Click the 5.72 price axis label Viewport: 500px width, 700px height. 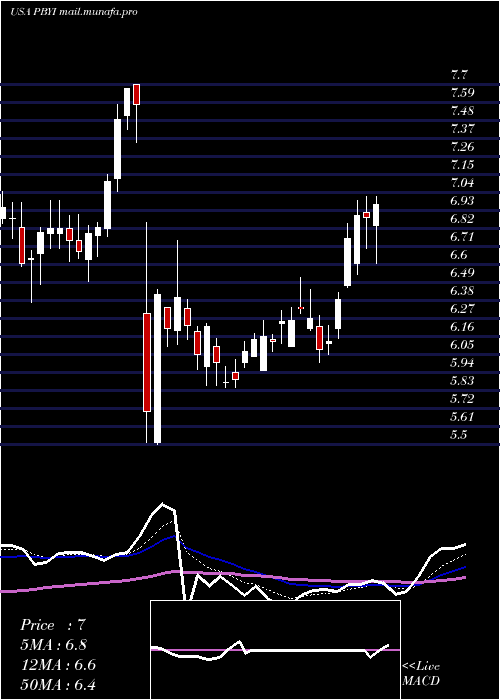[x=462, y=398]
